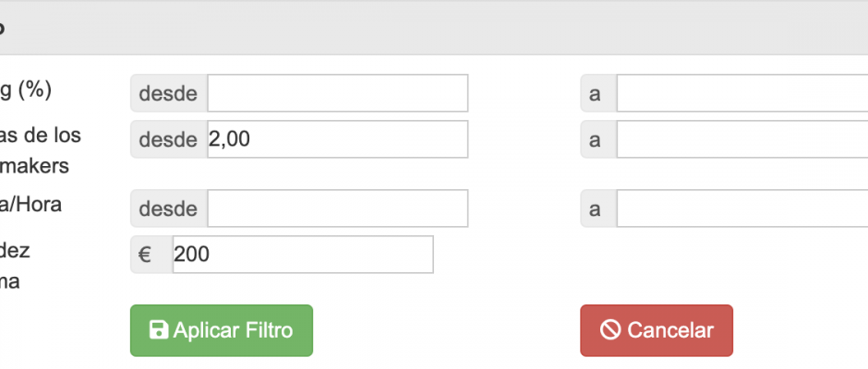
Task: Focus the percentage row 'a' input field
Action: click(742, 93)
